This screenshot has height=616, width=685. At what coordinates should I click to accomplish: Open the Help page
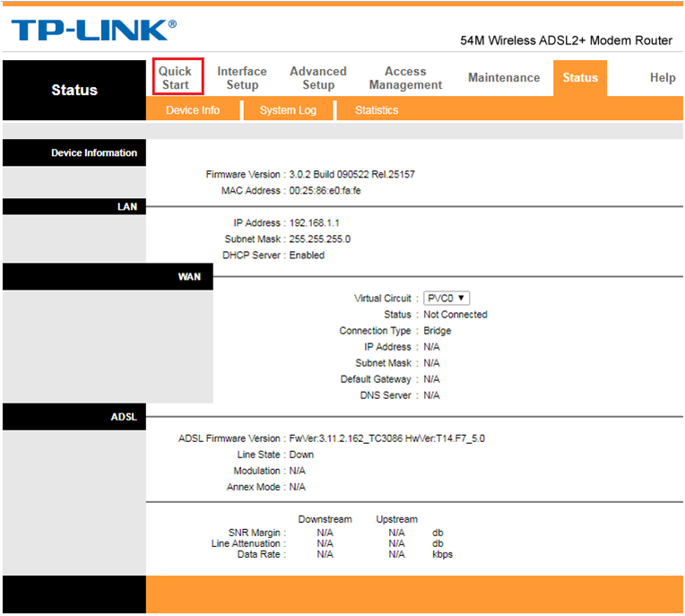click(662, 78)
